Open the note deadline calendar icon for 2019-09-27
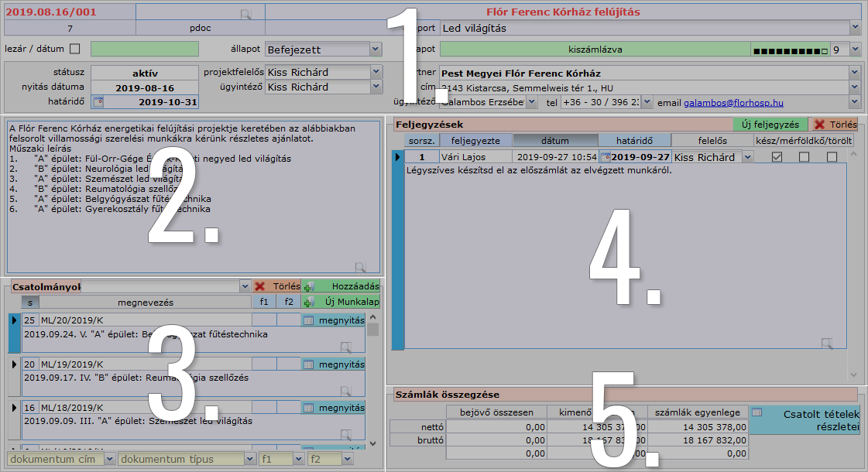The height and width of the screenshot is (472, 868). click(606, 157)
